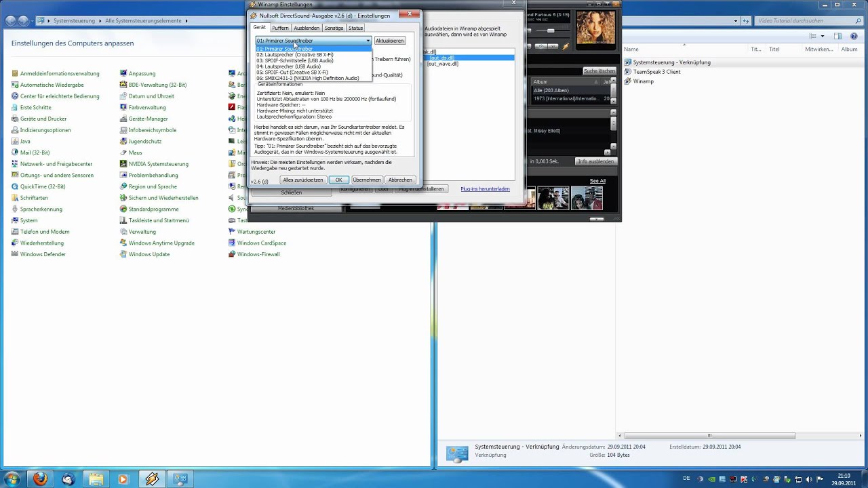Click Abbrechen in DirectSound settings
This screenshot has height=488, width=868.
click(x=400, y=180)
